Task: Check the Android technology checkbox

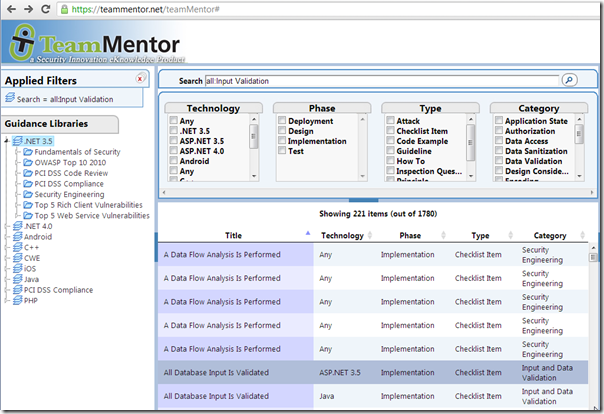Action: click(174, 161)
